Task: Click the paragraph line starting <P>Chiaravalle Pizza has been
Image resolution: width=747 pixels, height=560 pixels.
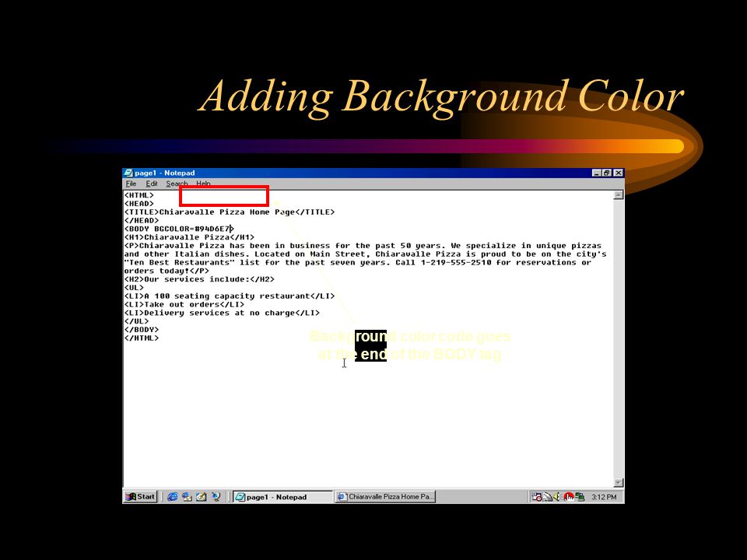Action: point(363,246)
